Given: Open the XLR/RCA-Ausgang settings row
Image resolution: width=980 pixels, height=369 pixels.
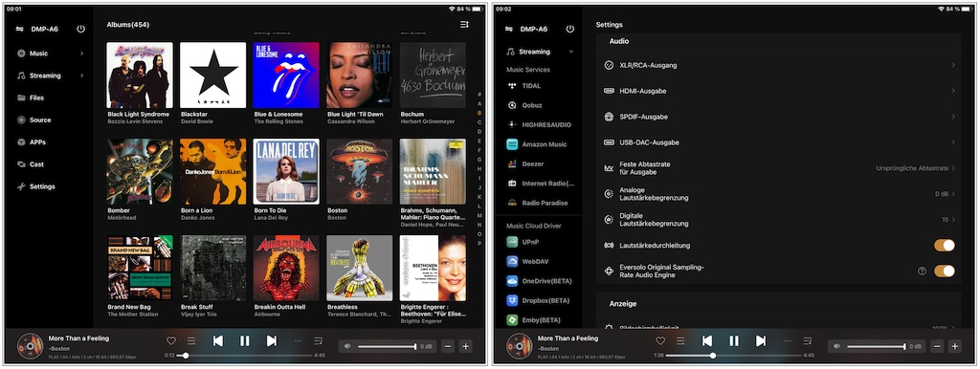Looking at the screenshot, I should coord(779,65).
